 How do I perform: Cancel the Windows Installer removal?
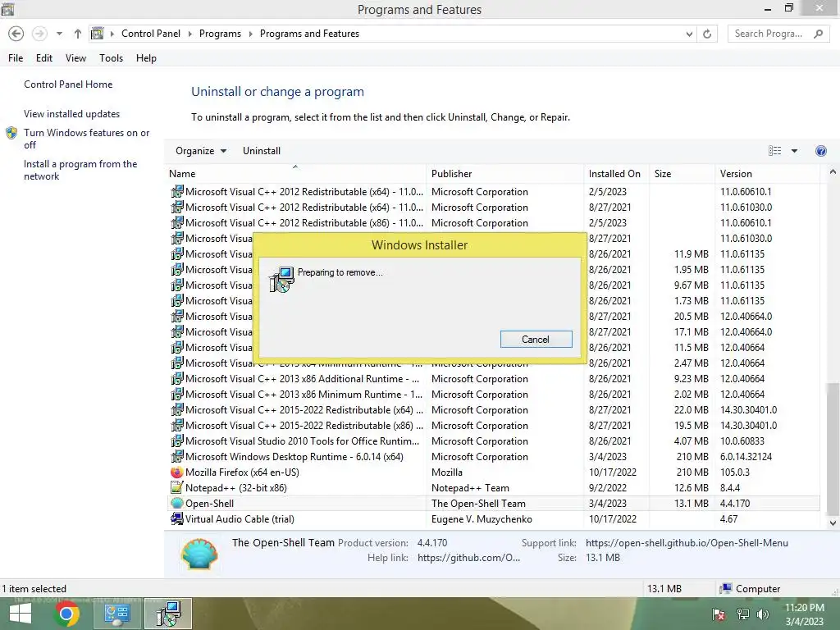536,339
